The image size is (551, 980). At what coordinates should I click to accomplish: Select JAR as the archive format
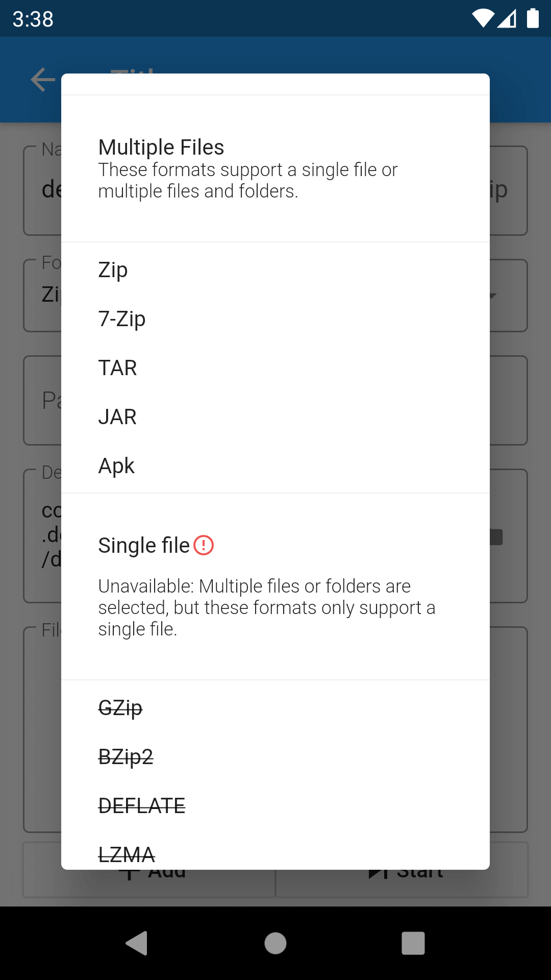click(117, 416)
